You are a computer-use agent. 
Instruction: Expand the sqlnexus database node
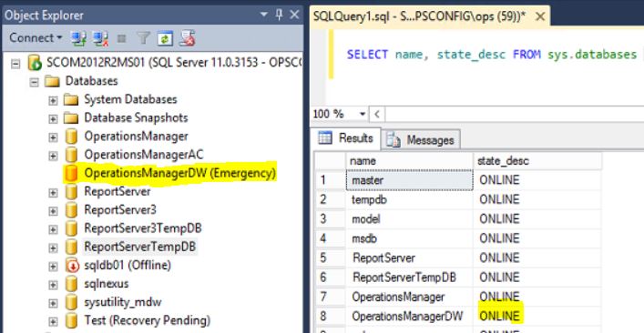tap(53, 284)
